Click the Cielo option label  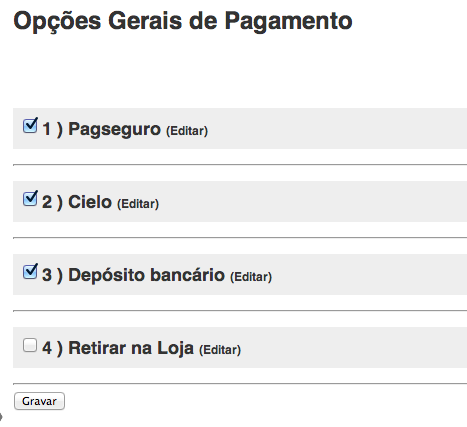tap(90, 202)
